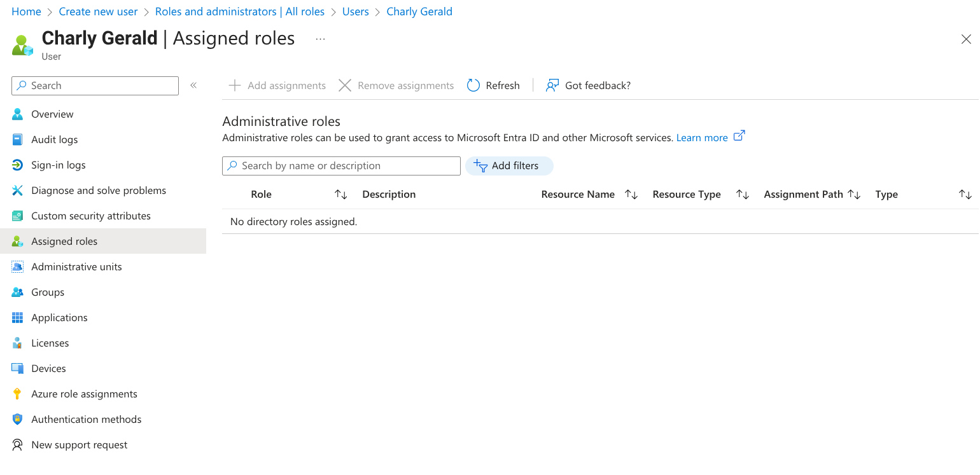Collapse the left navigation pane

point(193,85)
